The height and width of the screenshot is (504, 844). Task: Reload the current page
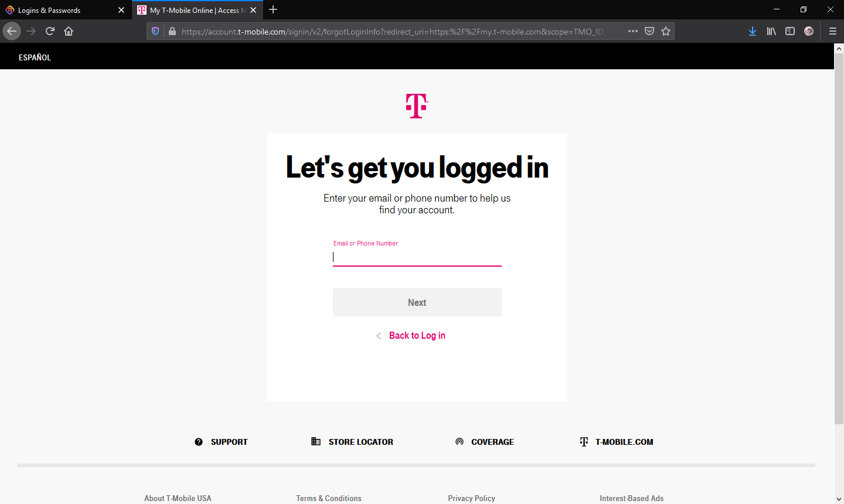tap(50, 31)
